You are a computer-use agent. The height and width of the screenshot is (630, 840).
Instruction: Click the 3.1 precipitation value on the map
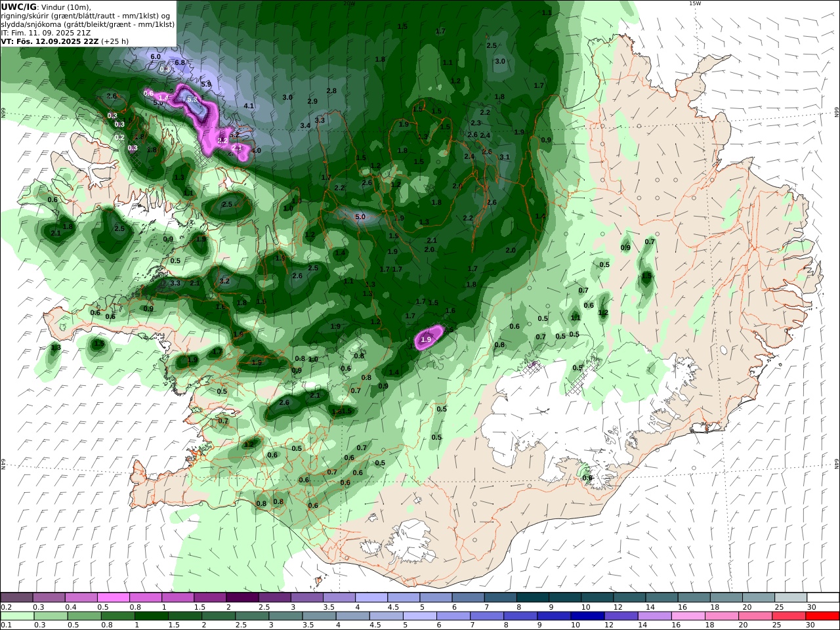[x=505, y=157]
